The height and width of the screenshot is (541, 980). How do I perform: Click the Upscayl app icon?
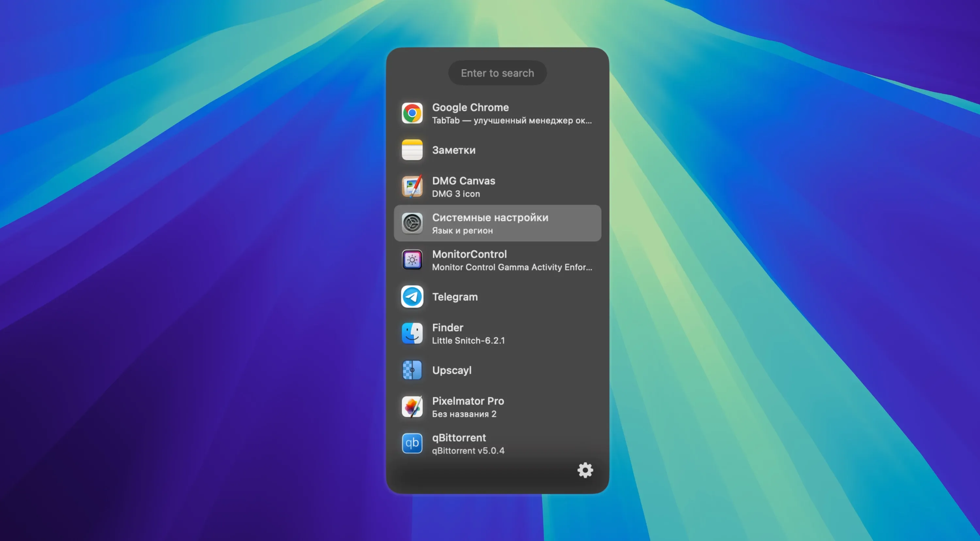coord(412,370)
